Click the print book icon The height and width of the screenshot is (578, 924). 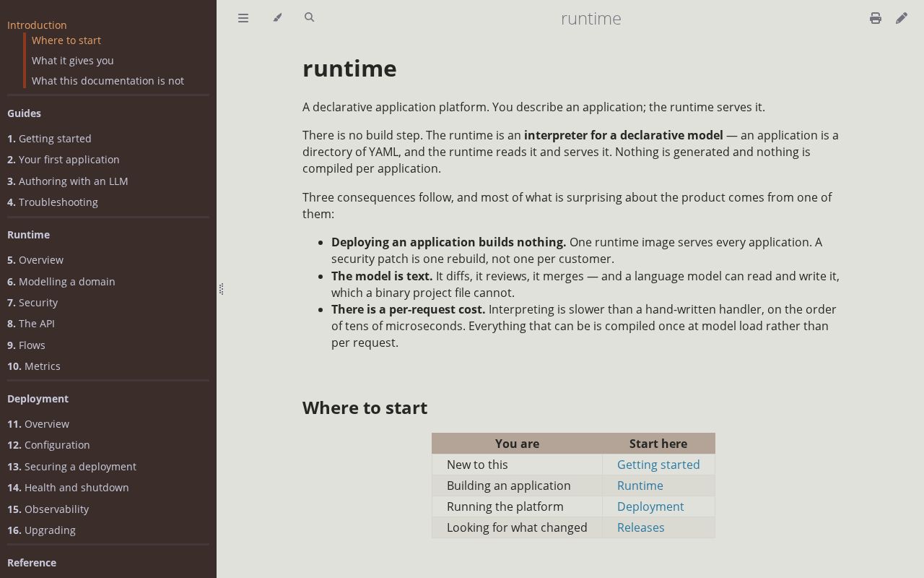tap(875, 18)
